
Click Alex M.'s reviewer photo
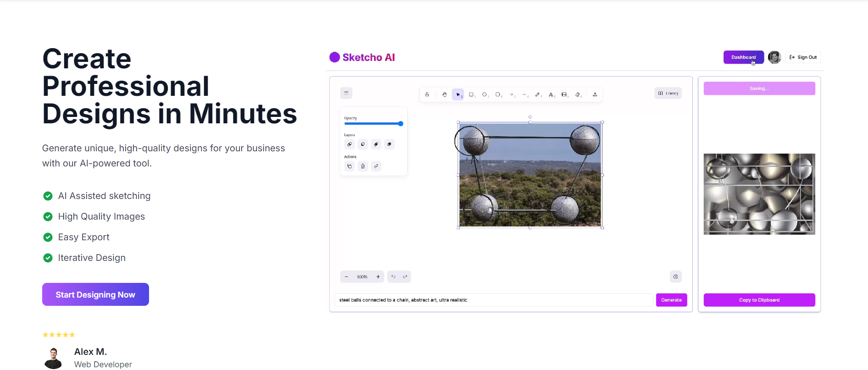[x=53, y=358]
